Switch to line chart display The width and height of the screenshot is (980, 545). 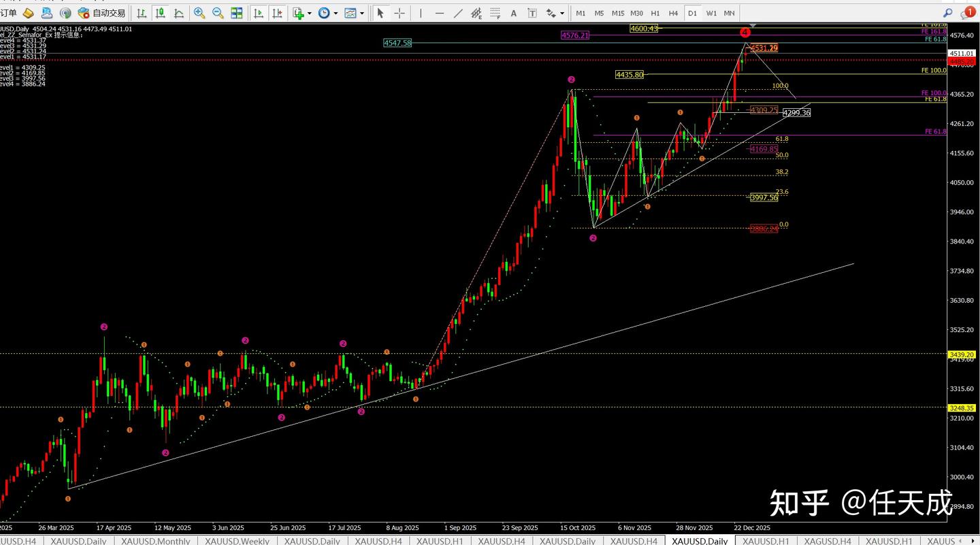pos(178,13)
